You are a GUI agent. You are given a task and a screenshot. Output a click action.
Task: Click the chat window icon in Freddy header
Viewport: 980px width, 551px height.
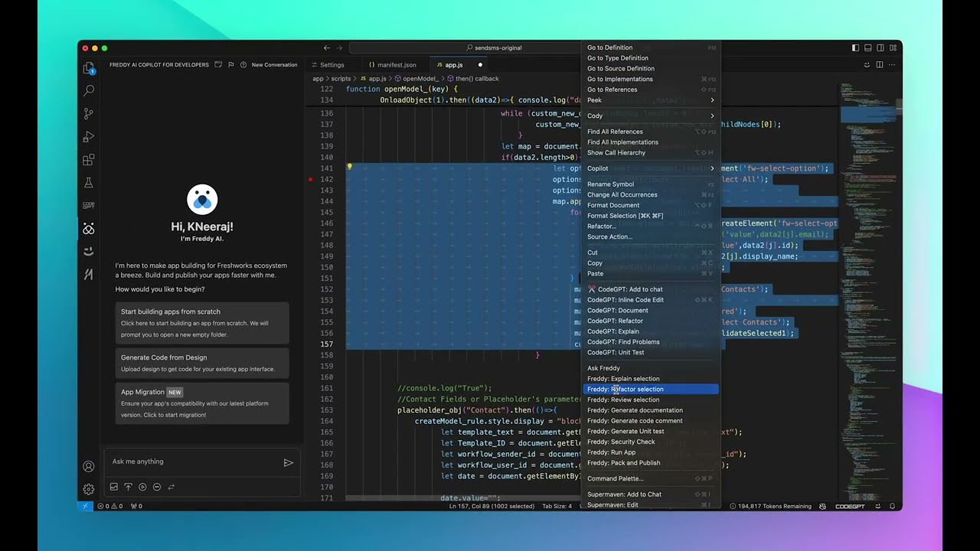click(x=218, y=65)
